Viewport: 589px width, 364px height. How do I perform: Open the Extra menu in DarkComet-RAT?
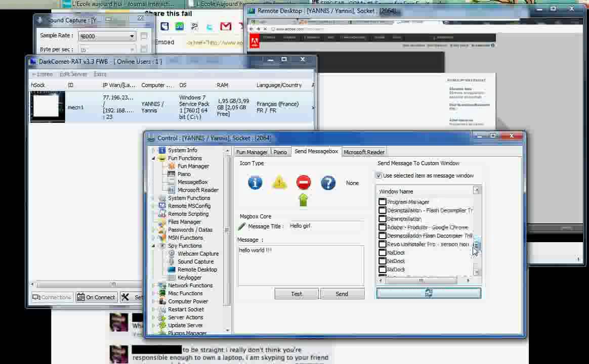tap(100, 74)
